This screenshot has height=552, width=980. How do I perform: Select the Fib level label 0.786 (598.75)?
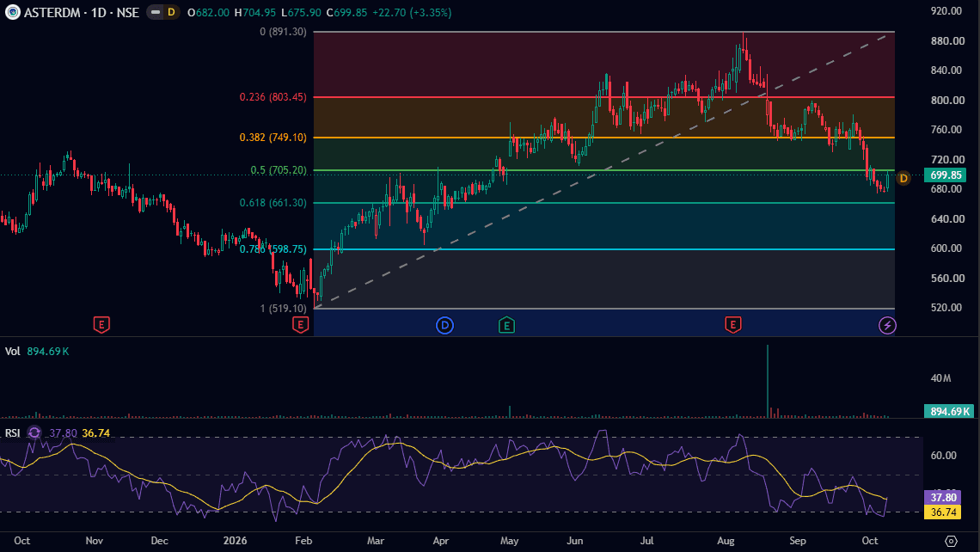click(273, 248)
